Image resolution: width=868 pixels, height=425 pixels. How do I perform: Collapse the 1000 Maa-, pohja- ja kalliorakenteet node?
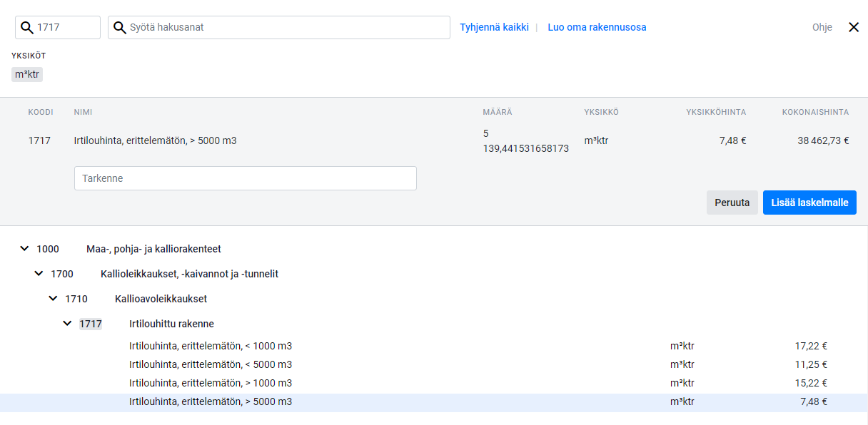point(24,249)
